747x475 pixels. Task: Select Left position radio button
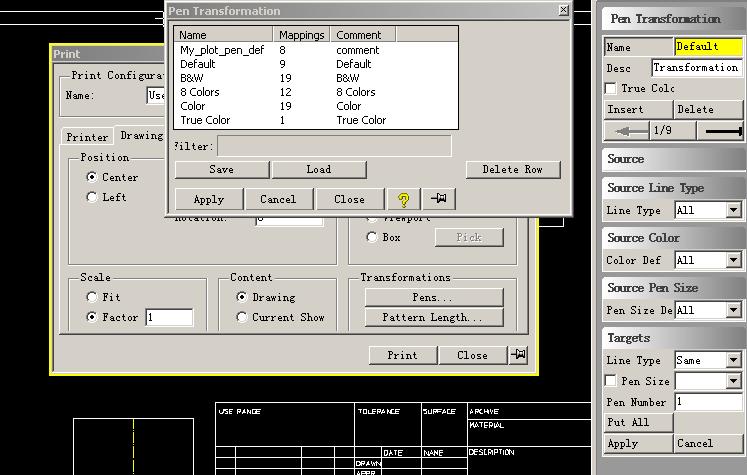click(92, 197)
